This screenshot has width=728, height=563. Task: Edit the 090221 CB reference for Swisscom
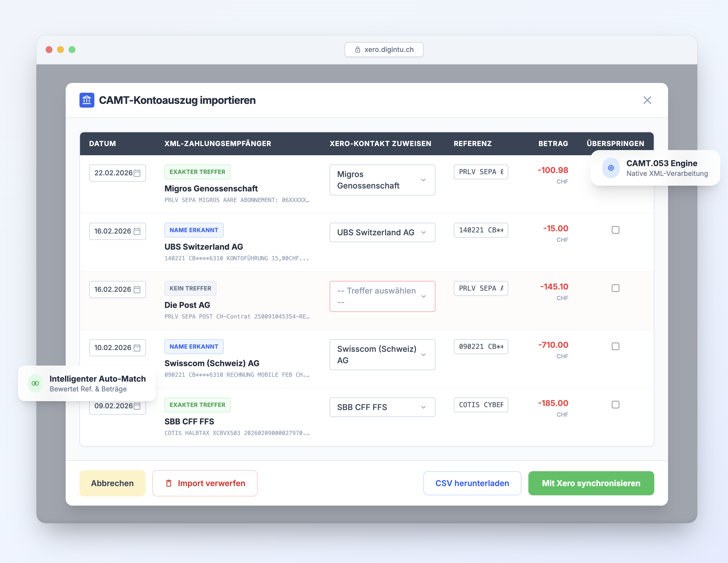481,347
